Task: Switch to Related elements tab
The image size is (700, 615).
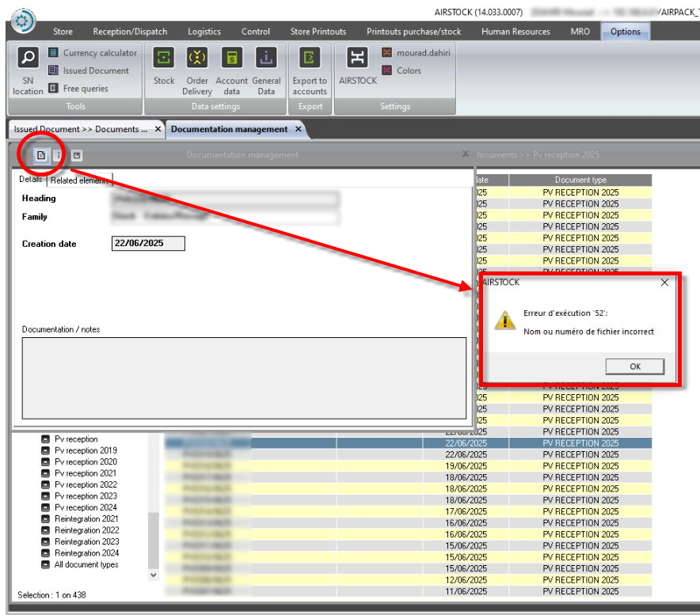Action: pos(80,180)
